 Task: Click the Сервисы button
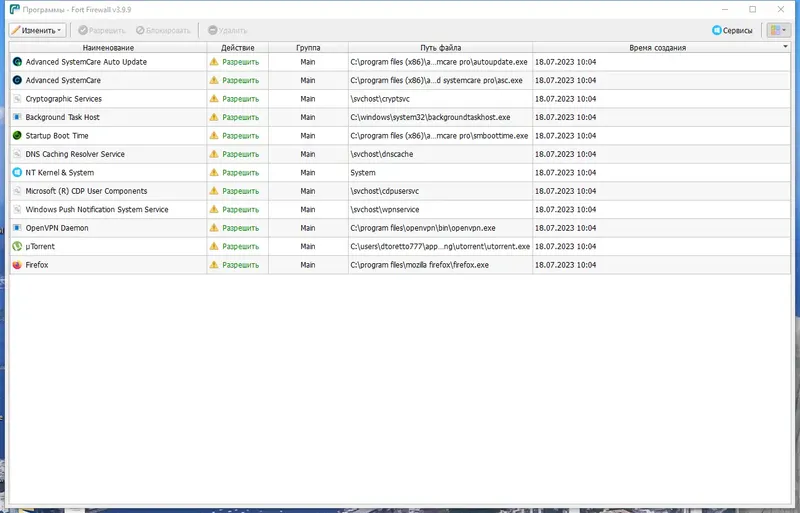732,30
